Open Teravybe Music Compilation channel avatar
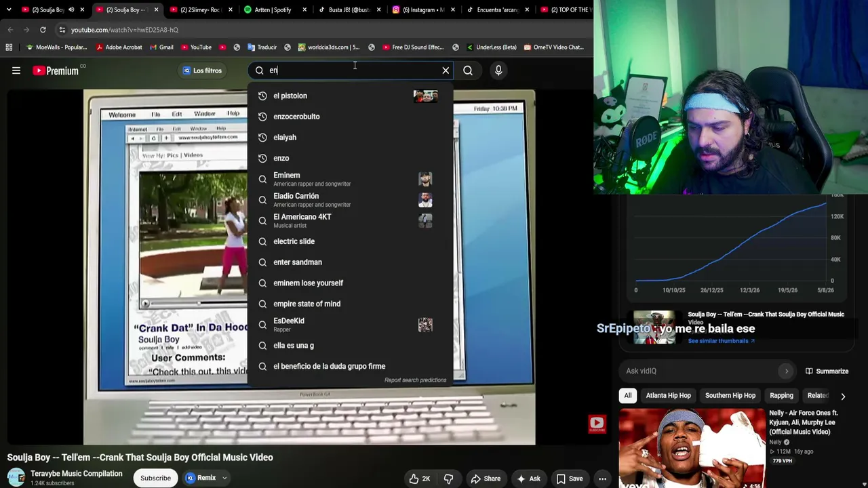 [16, 478]
